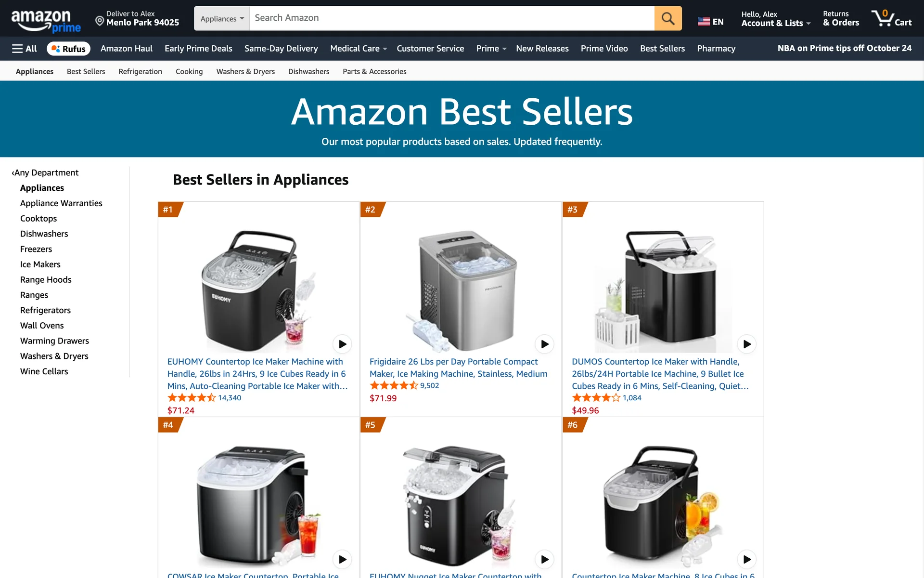924x578 pixels.
Task: Play the video for EUHOMY ice maker #1
Action: [x=342, y=344]
